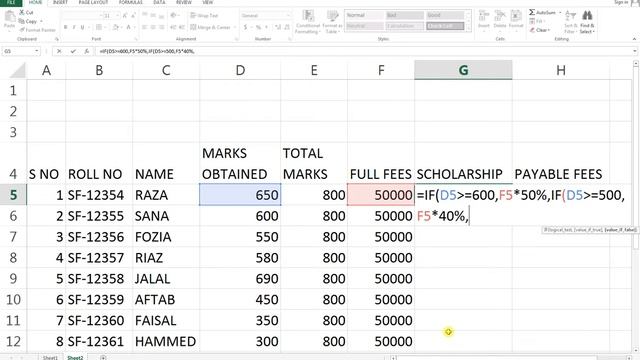Apply the Font Color button
The width and height of the screenshot is (640, 360).
tap(128, 27)
